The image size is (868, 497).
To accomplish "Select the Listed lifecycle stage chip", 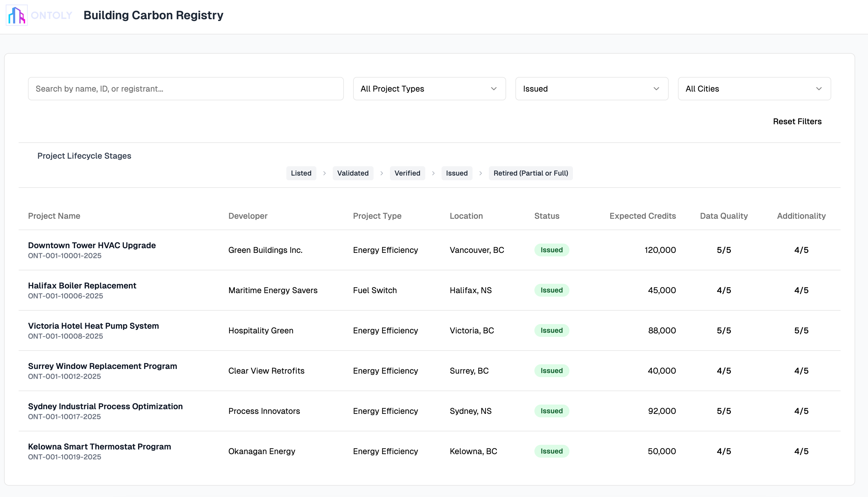I will tap(301, 174).
